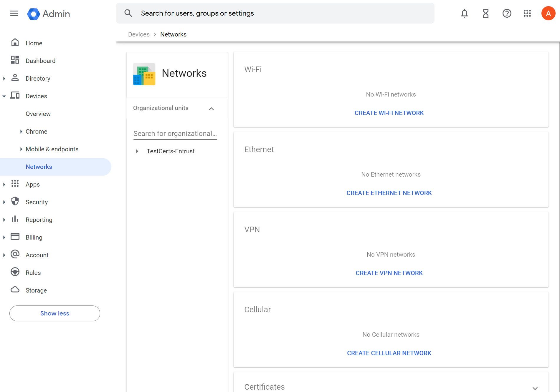Image resolution: width=560 pixels, height=392 pixels.
Task: Expand the Certificates section
Action: [535, 388]
